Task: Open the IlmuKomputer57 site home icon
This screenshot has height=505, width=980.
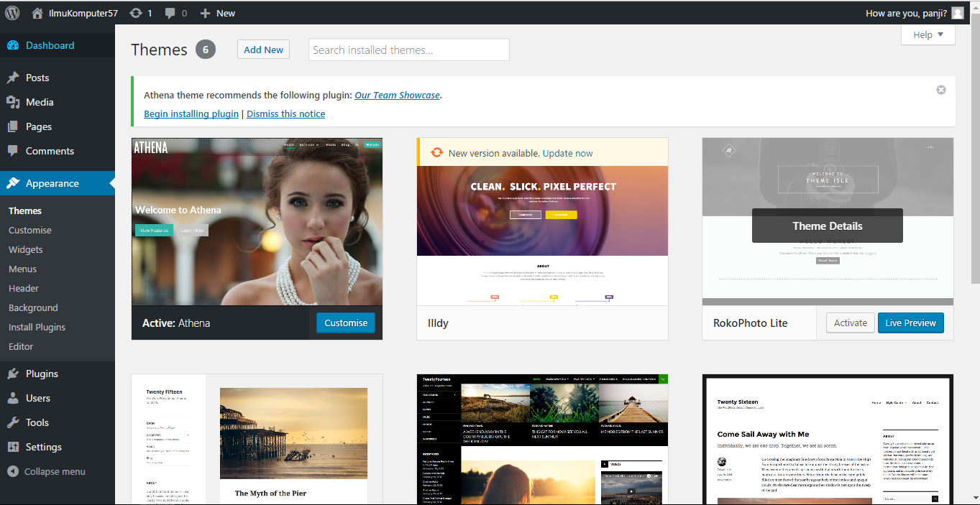Action: coord(37,13)
